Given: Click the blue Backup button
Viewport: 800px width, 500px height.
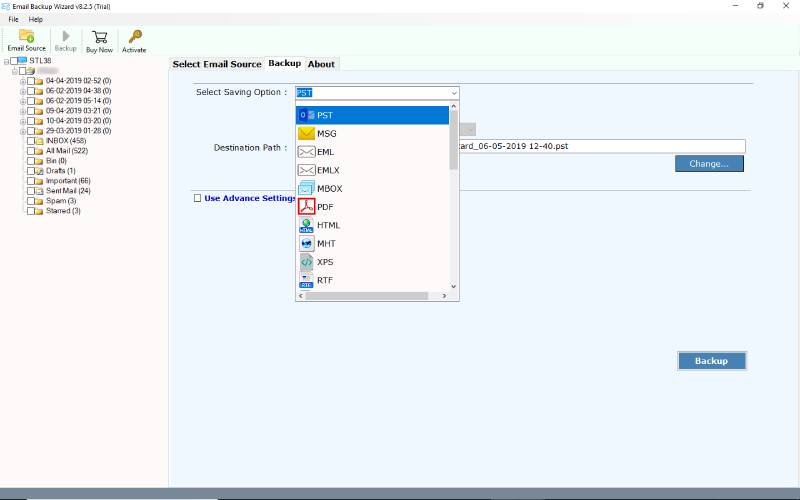Looking at the screenshot, I should coord(711,360).
